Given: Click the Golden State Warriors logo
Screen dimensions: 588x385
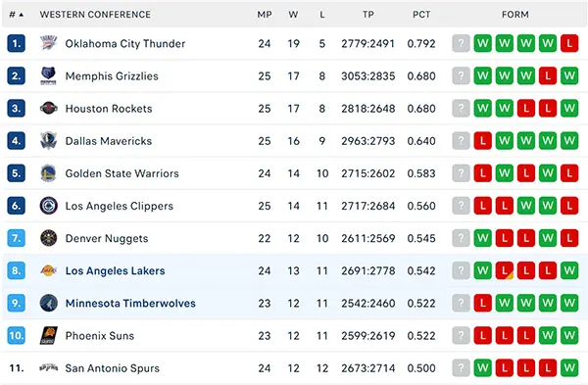Looking at the screenshot, I should coord(49,173).
